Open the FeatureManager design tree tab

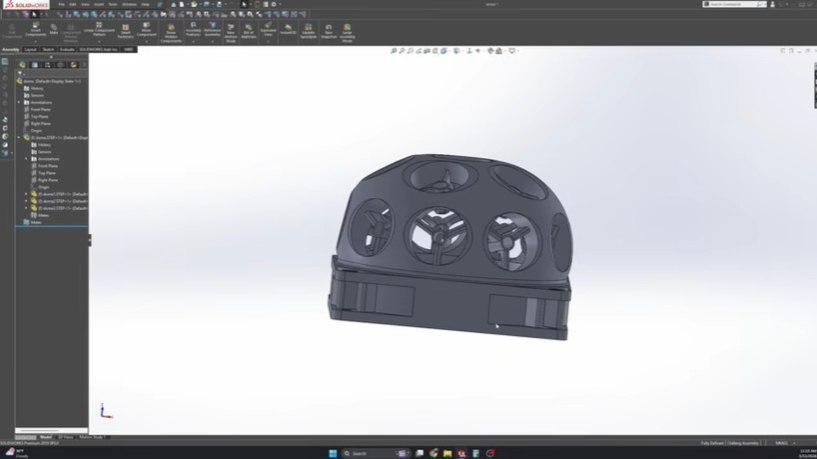pos(22,65)
